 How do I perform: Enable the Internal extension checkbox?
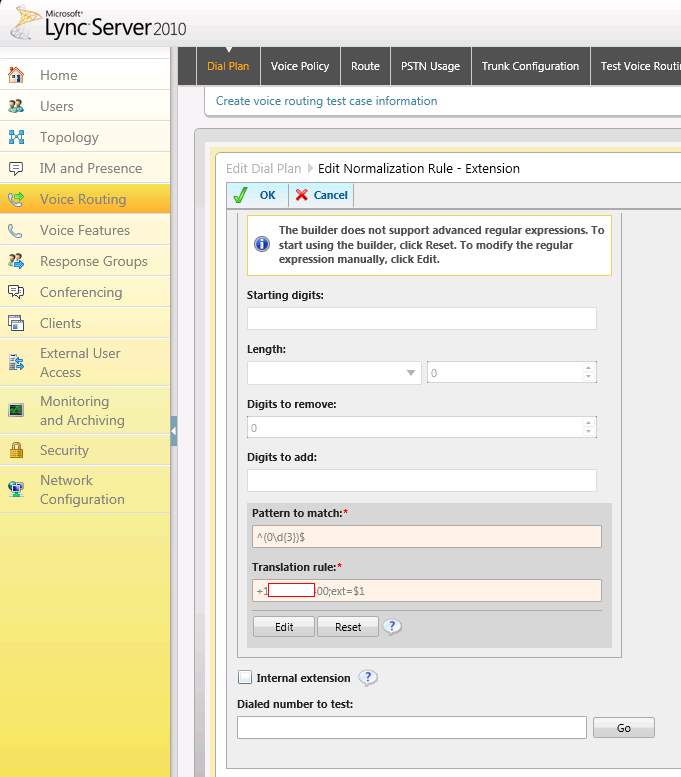point(245,678)
